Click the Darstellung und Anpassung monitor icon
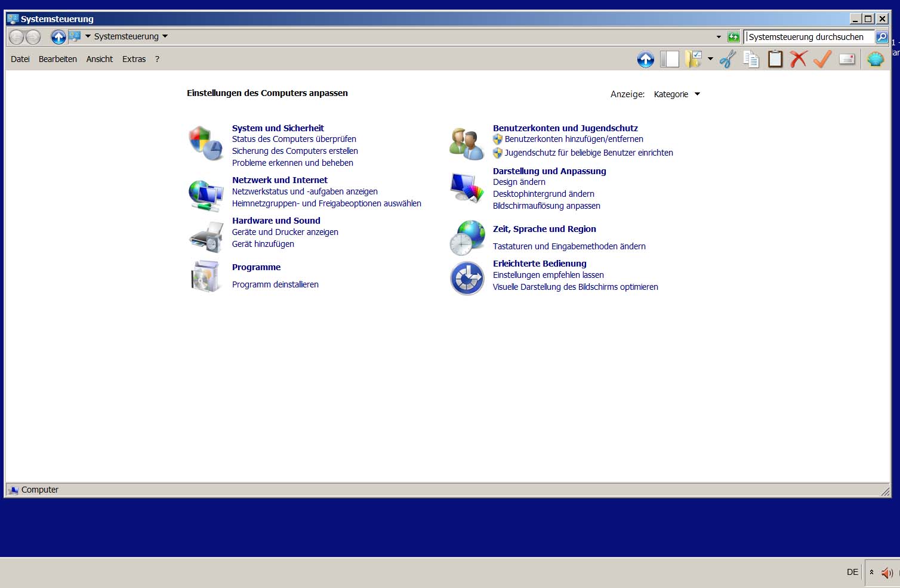The height and width of the screenshot is (588, 900). (x=467, y=188)
